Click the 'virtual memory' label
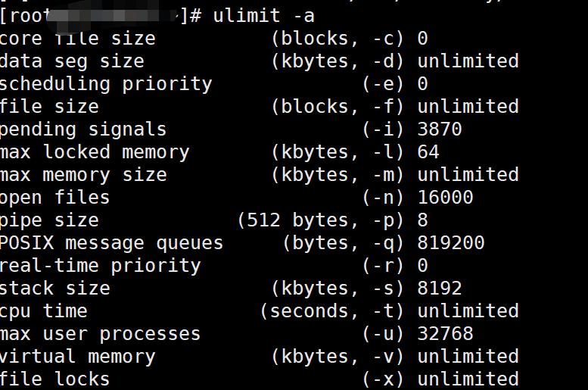Viewport: 588px width, 390px height. [x=77, y=357]
